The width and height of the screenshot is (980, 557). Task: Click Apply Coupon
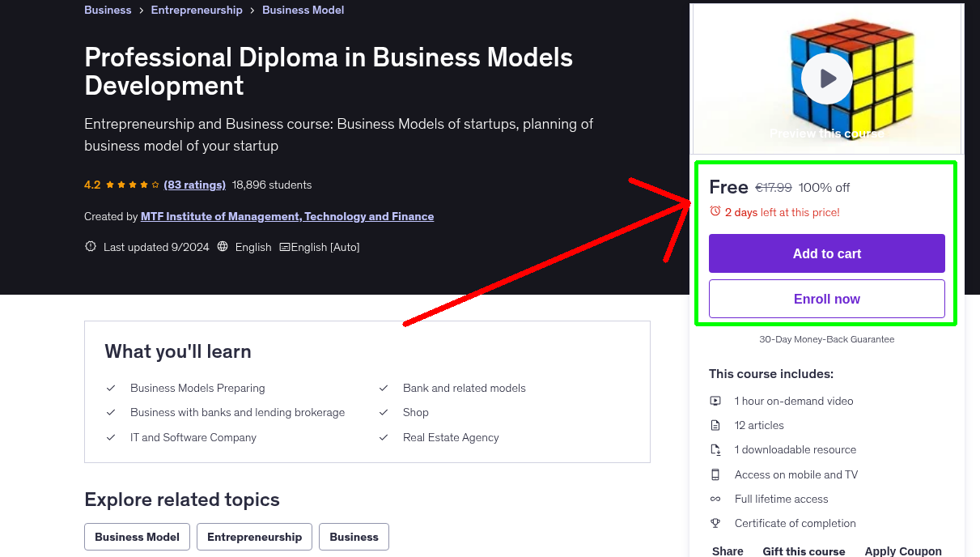pos(903,551)
